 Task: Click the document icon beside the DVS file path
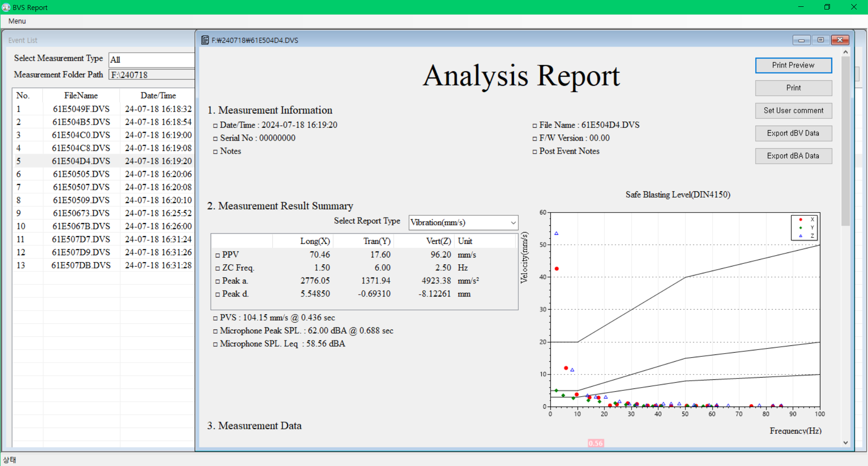point(205,40)
